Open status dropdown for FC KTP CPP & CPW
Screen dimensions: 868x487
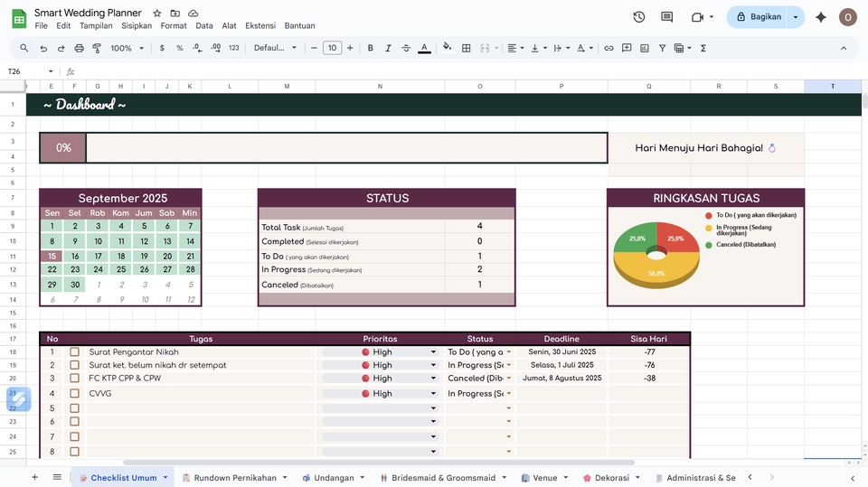click(509, 379)
